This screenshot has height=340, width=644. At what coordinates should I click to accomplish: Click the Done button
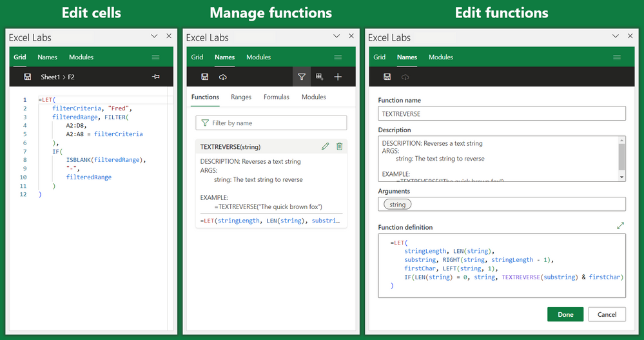coord(565,314)
